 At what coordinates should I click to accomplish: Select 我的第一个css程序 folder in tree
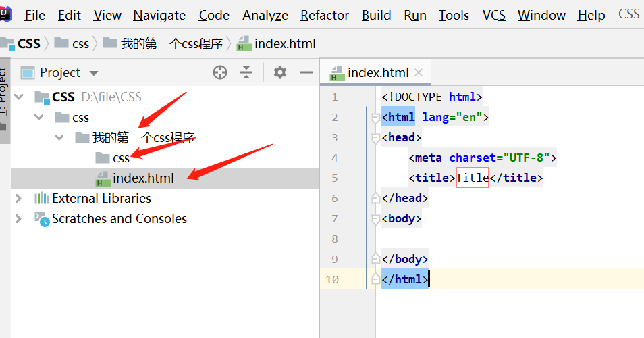[x=143, y=137]
